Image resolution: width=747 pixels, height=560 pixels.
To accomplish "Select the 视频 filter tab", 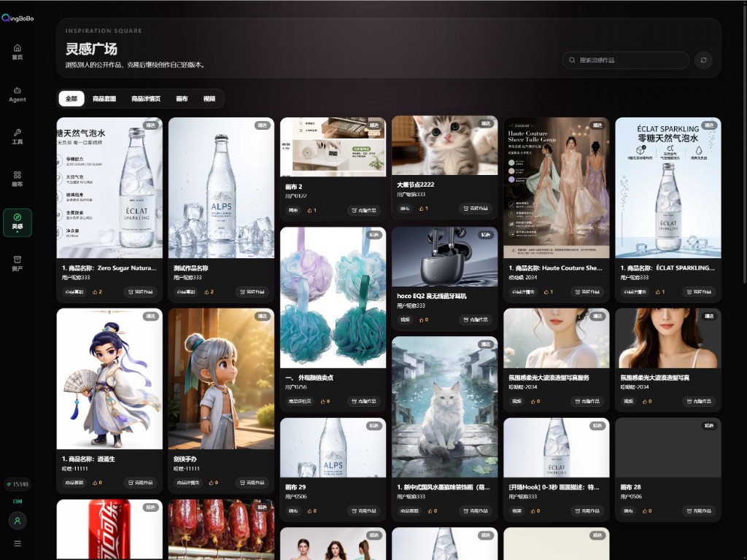I will coord(209,98).
